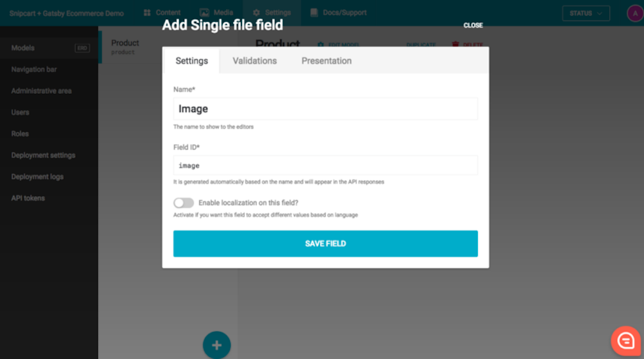Click the ERD badge beside Models
Image resolution: width=644 pixels, height=359 pixels.
82,48
